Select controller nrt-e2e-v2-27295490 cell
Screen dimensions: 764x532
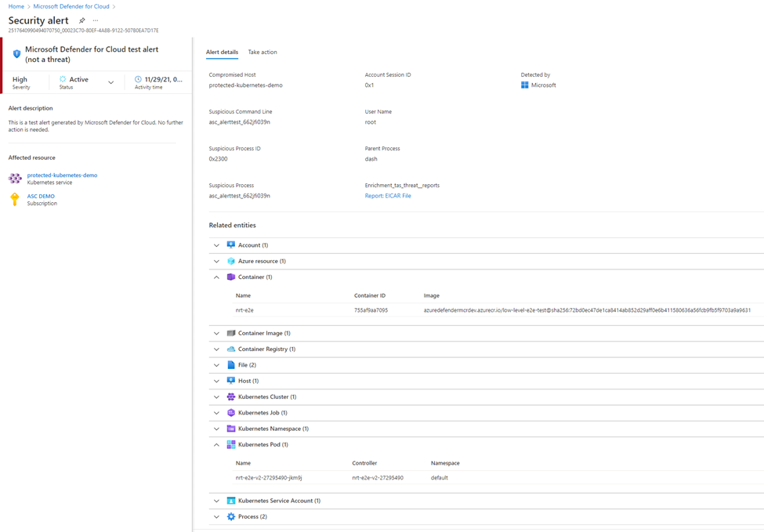tap(378, 477)
